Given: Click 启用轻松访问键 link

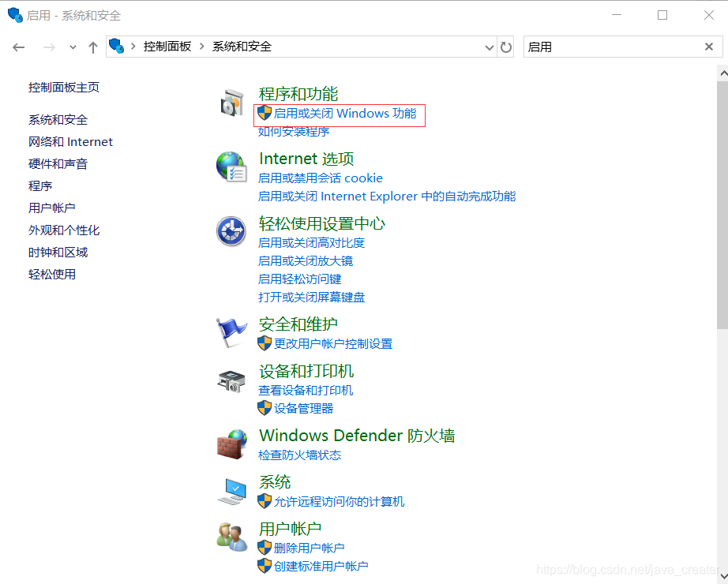Looking at the screenshot, I should coord(299,279).
